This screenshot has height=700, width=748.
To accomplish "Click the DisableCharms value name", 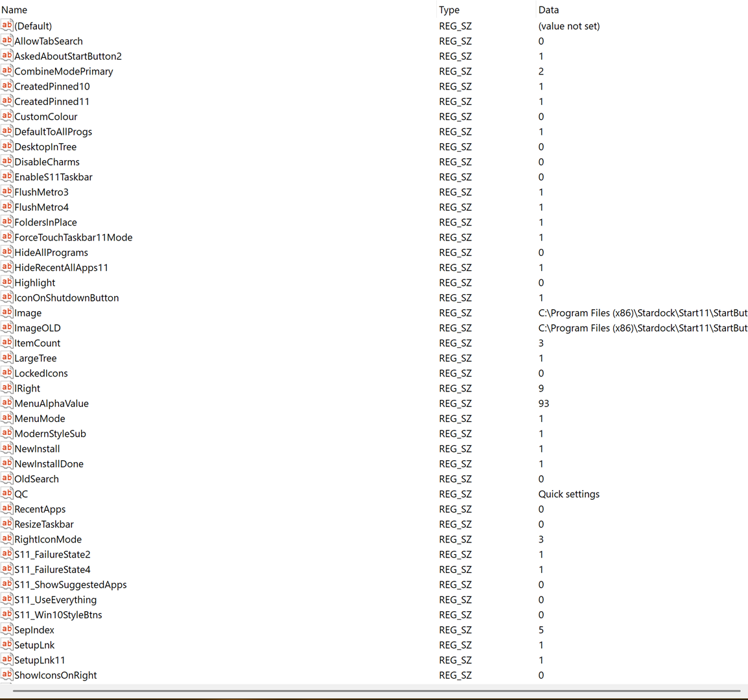I will tap(47, 162).
